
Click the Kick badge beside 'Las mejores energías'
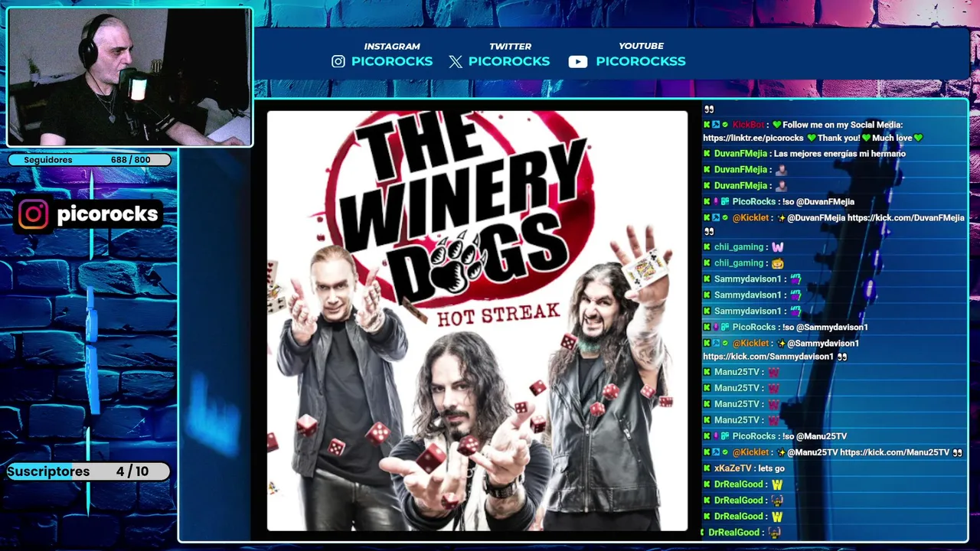[x=707, y=154]
